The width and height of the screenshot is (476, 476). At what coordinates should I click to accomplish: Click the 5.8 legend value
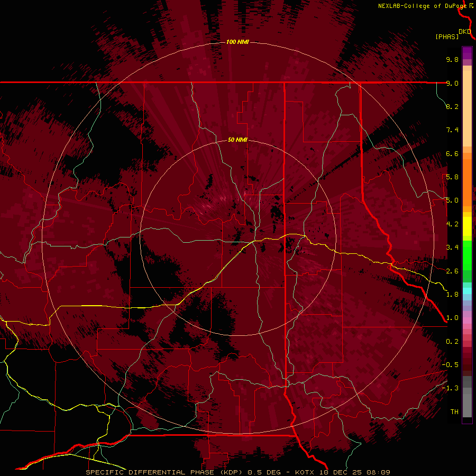pos(452,177)
